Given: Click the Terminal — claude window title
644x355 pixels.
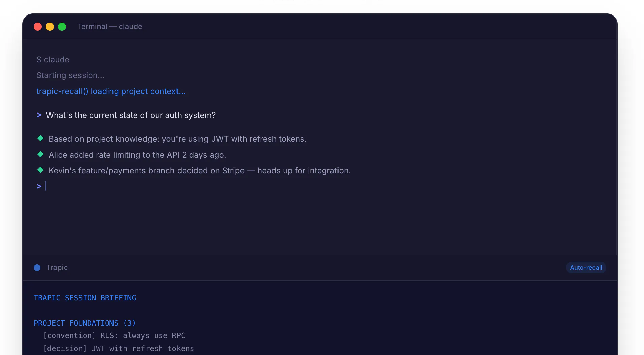Looking at the screenshot, I should pyautogui.click(x=109, y=26).
